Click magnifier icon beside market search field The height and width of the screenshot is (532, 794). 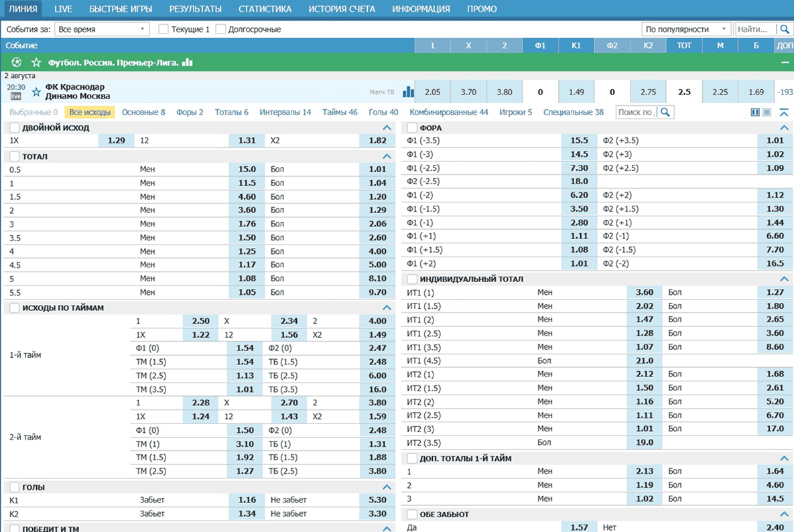(665, 113)
